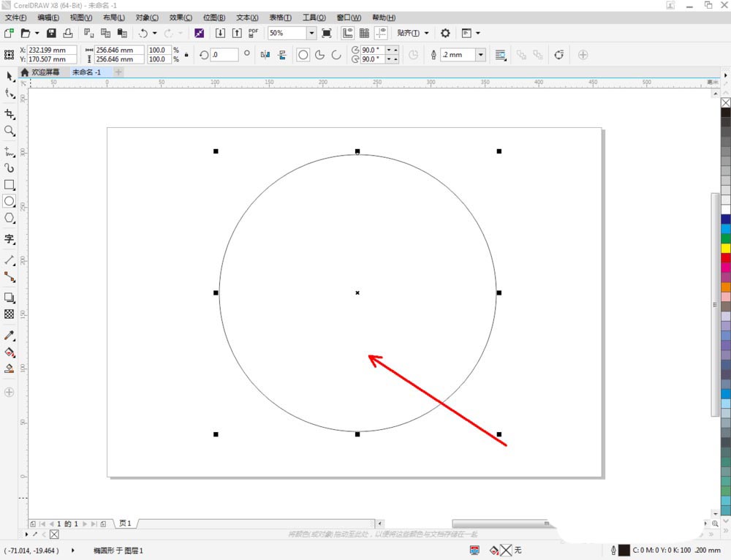Activate the Text tool
This screenshot has height=560, width=731.
point(10,239)
